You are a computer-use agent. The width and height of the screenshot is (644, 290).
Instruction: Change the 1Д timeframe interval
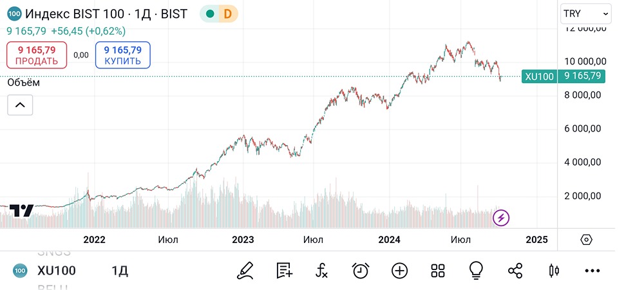pos(120,271)
